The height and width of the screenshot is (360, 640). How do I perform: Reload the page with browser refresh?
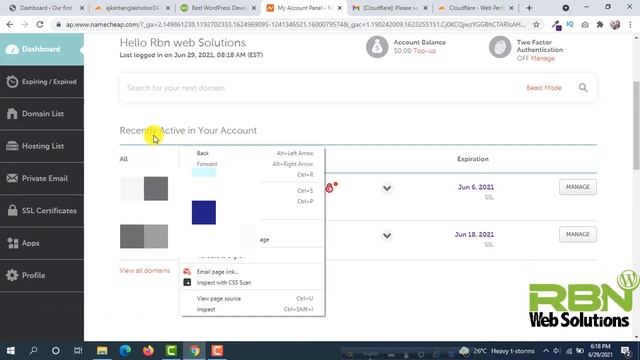click(x=40, y=24)
